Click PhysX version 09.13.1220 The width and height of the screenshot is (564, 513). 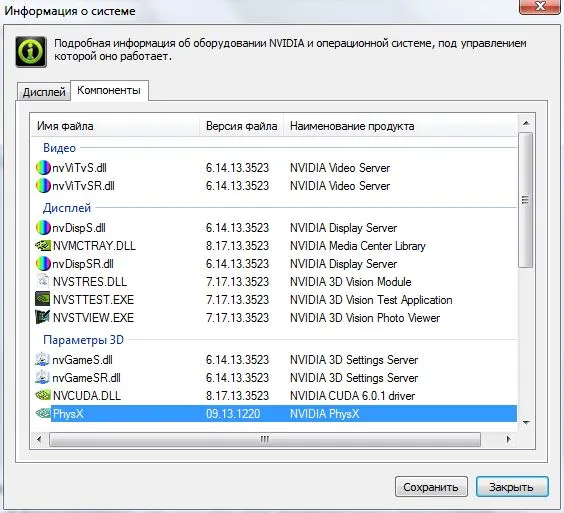233,414
